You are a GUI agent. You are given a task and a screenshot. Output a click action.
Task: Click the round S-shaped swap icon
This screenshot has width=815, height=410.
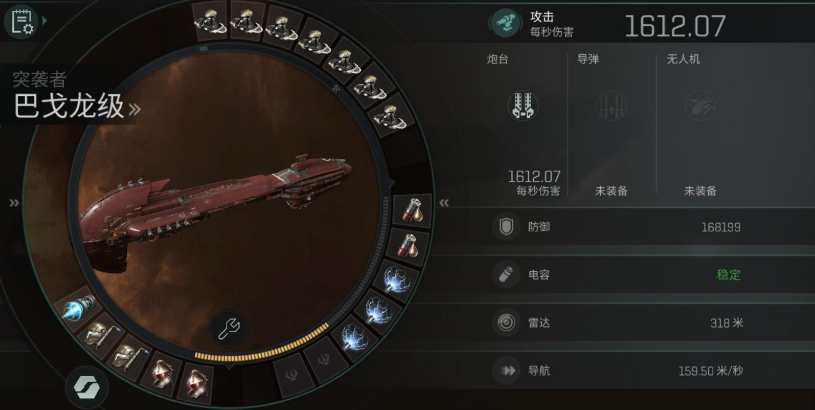tap(87, 387)
